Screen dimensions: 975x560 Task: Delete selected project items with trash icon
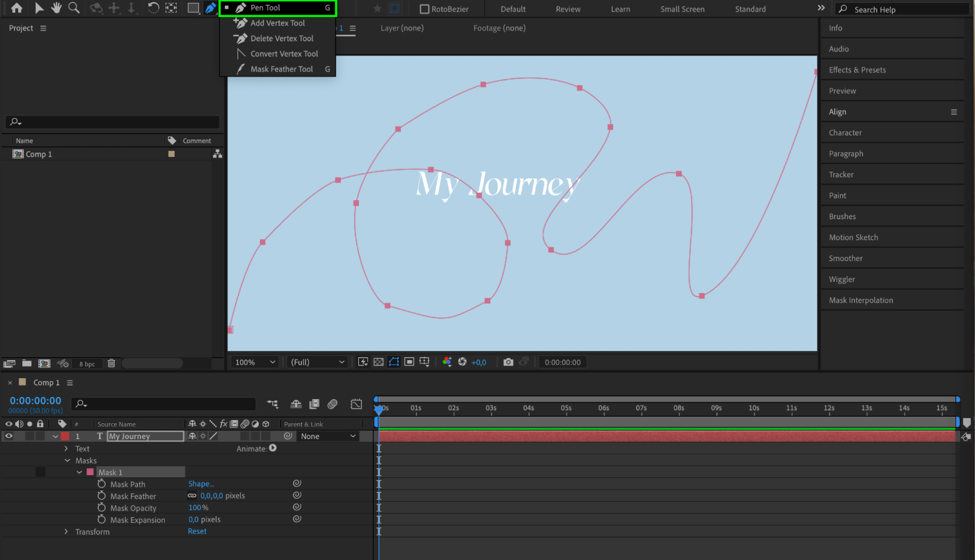click(111, 364)
